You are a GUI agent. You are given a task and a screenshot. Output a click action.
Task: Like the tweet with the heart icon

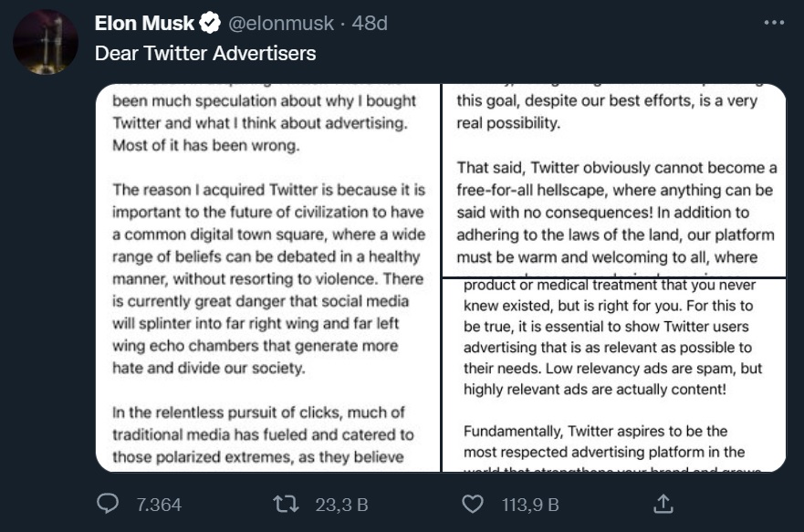[472, 505]
